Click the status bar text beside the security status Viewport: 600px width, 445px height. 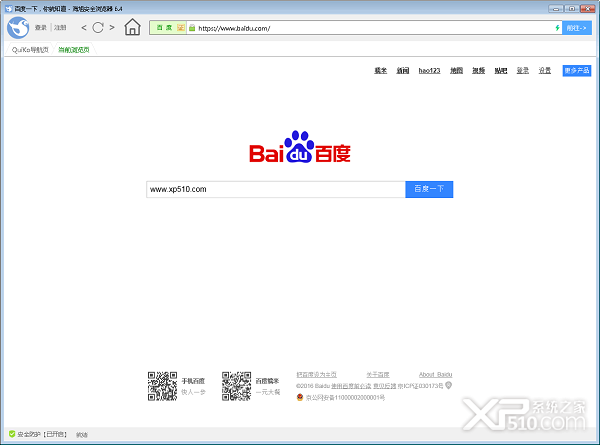(82, 435)
